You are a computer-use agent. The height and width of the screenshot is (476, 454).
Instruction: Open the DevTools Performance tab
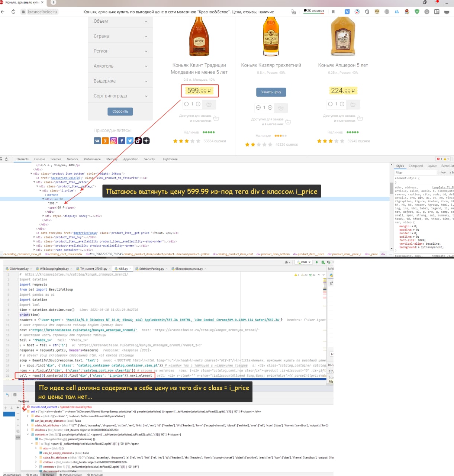92,159
